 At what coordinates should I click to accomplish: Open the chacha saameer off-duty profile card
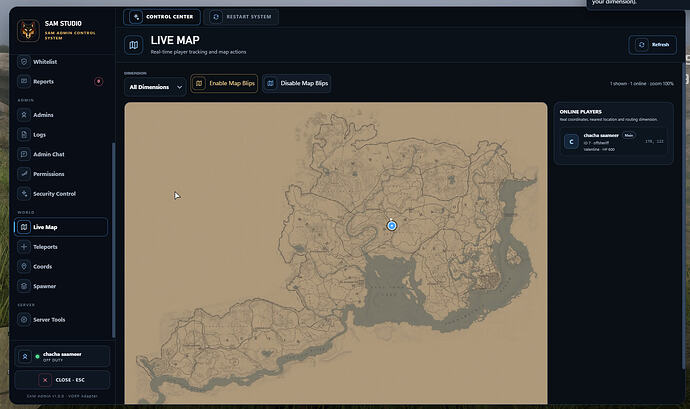click(62, 357)
